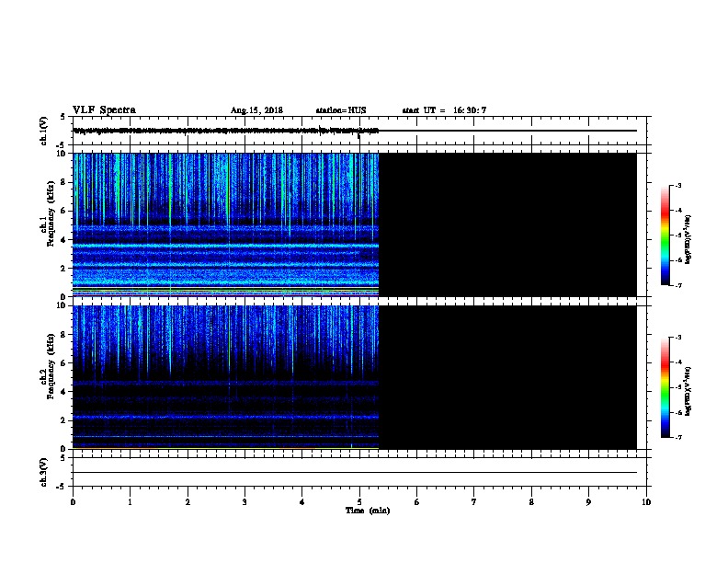Click the "-7" label on ch.2 colorbar

677,437
